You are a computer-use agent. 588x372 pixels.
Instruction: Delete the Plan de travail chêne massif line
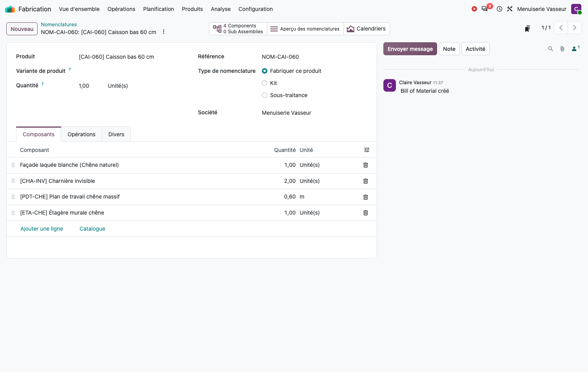tap(366, 197)
